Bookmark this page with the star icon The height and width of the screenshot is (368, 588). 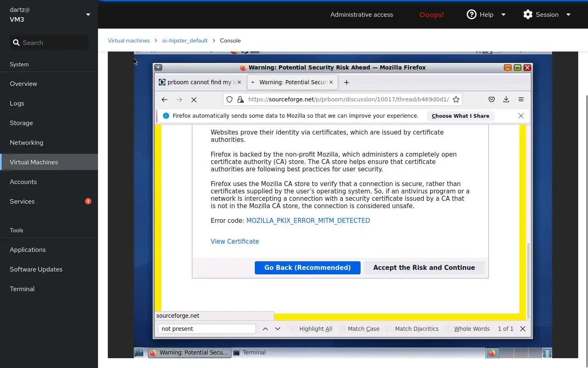coord(456,99)
